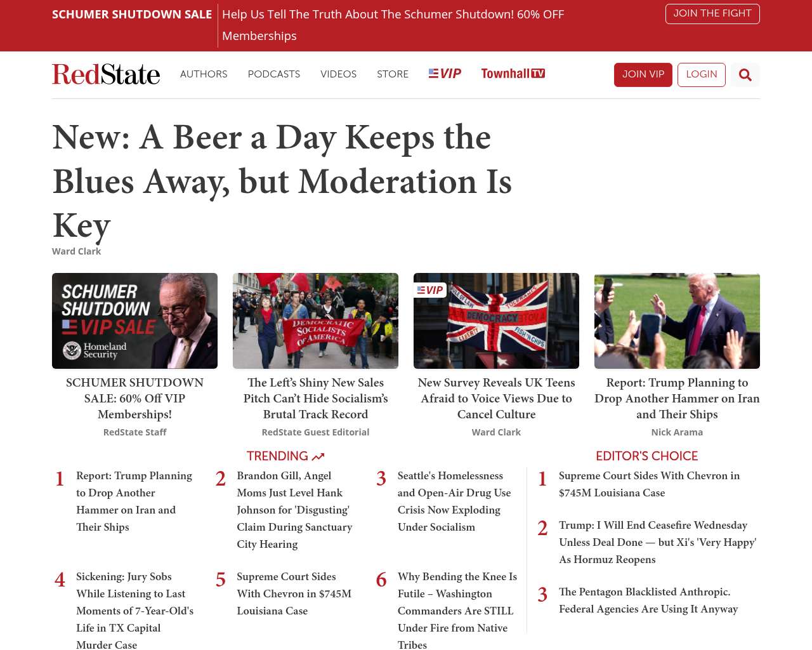
Task: Click the Login button
Action: click(x=702, y=75)
